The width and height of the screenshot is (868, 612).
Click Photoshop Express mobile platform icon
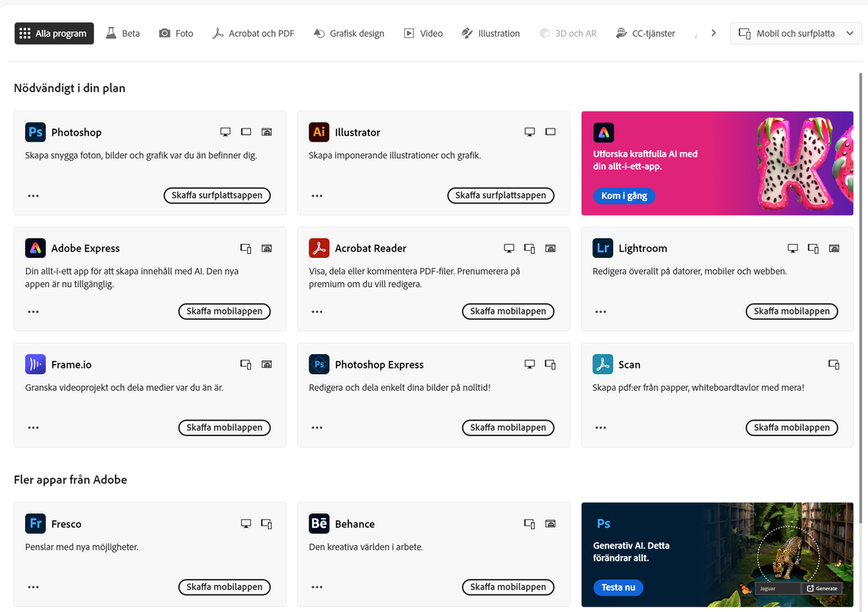tap(550, 364)
